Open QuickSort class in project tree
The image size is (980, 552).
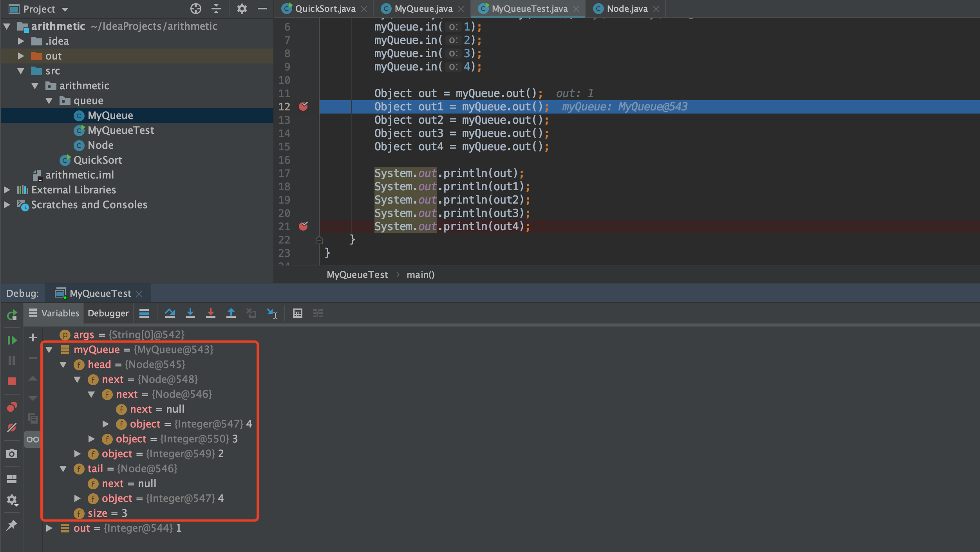coord(98,160)
